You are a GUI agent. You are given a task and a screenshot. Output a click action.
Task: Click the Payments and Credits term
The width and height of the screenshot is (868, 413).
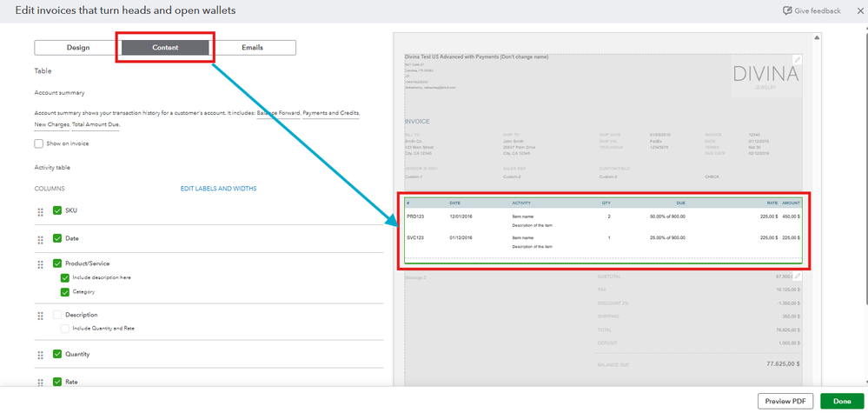(331, 113)
